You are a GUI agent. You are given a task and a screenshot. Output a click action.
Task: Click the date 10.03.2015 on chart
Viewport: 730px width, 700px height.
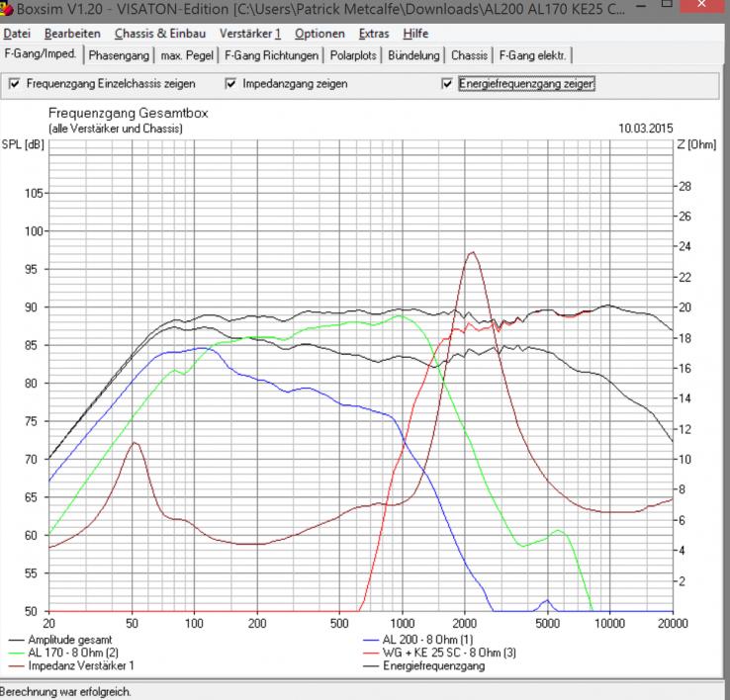645,128
